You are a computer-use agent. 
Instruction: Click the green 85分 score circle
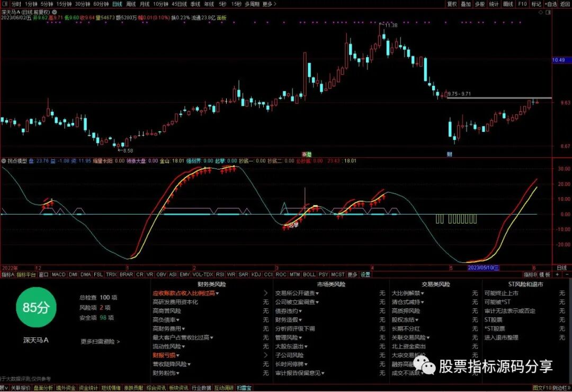click(36, 307)
